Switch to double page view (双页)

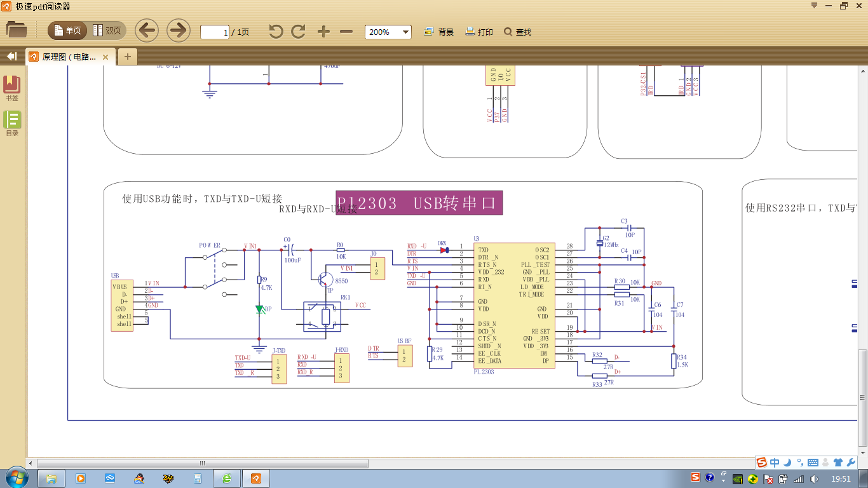(107, 30)
